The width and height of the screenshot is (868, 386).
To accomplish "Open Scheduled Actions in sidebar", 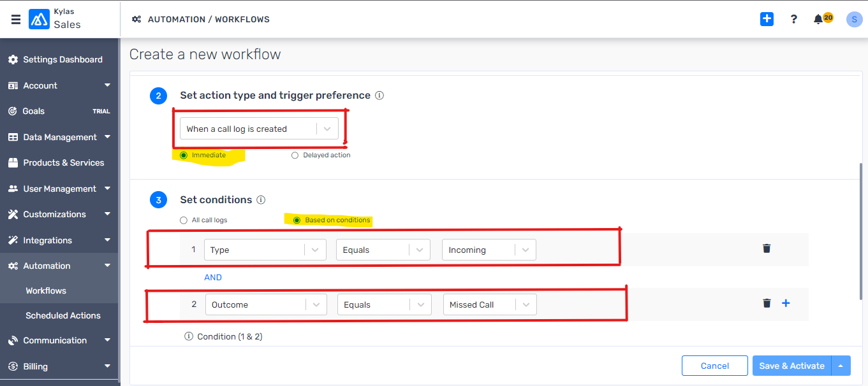I will click(x=63, y=315).
